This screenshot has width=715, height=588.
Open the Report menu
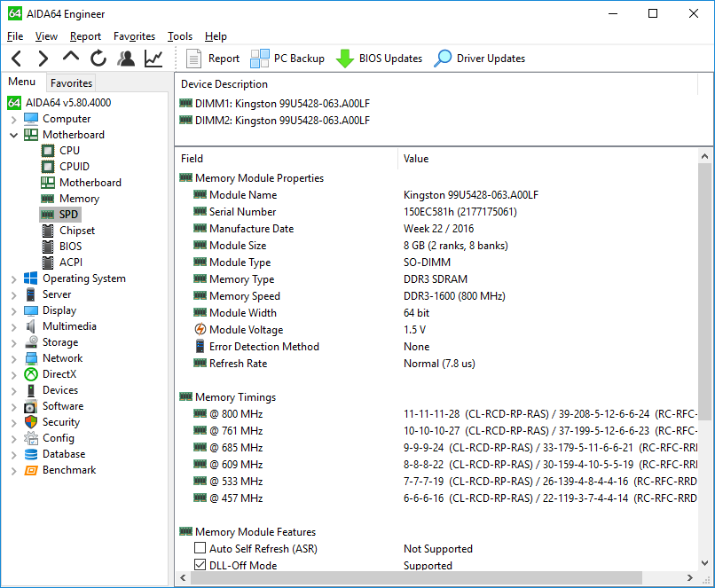pyautogui.click(x=85, y=36)
